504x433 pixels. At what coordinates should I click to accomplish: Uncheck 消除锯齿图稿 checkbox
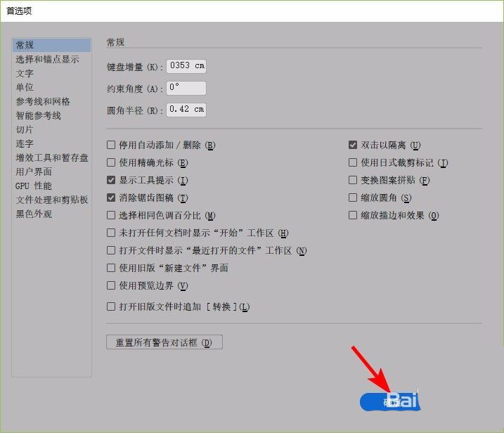point(111,198)
